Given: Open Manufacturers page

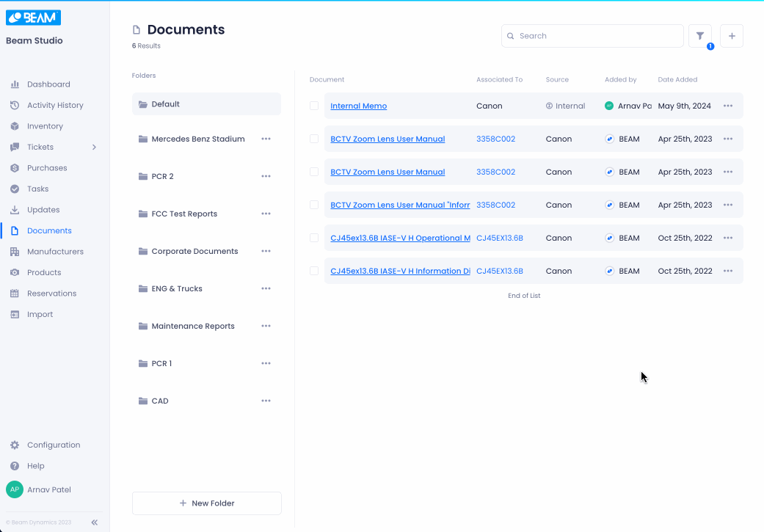Looking at the screenshot, I should [x=56, y=252].
